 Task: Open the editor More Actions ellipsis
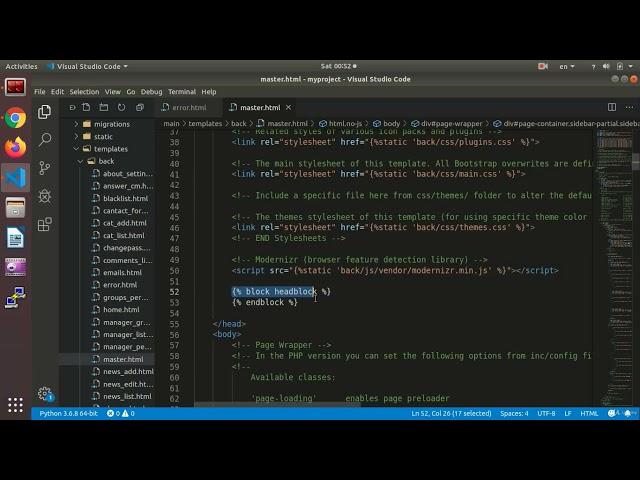(x=629, y=107)
